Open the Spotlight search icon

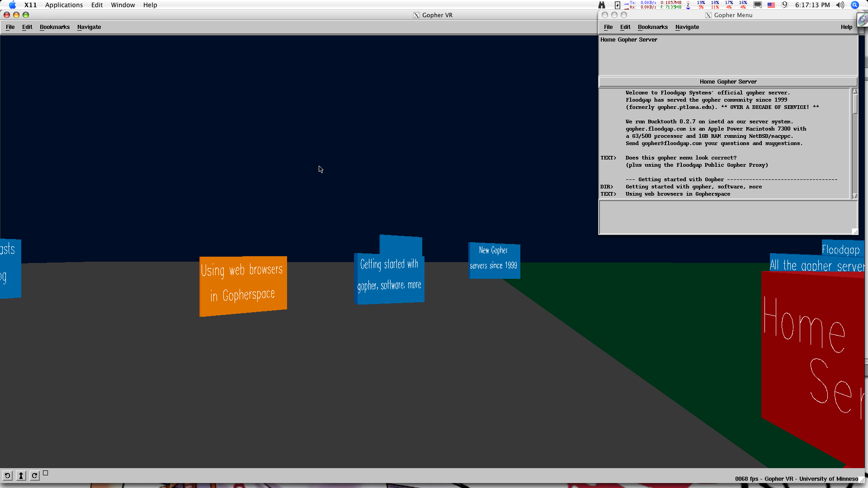(x=854, y=5)
